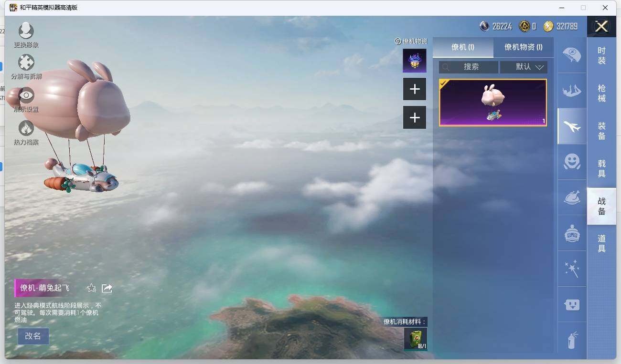
Task: Click the favorite star next to 僚机-萌兔起飞
Action: click(91, 288)
